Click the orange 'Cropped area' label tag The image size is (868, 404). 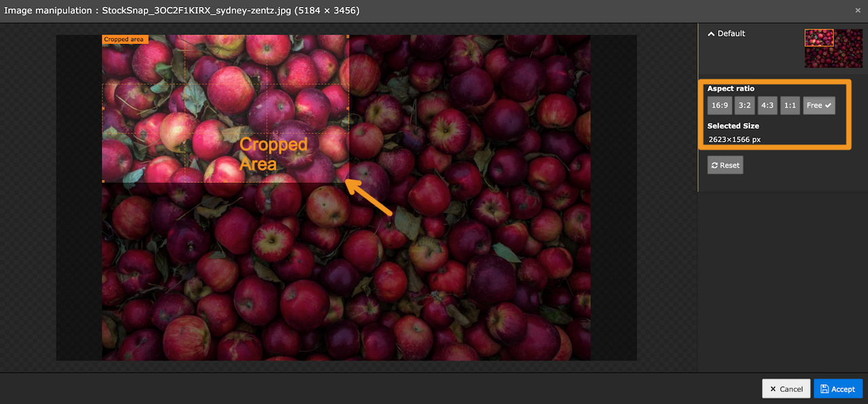point(124,40)
